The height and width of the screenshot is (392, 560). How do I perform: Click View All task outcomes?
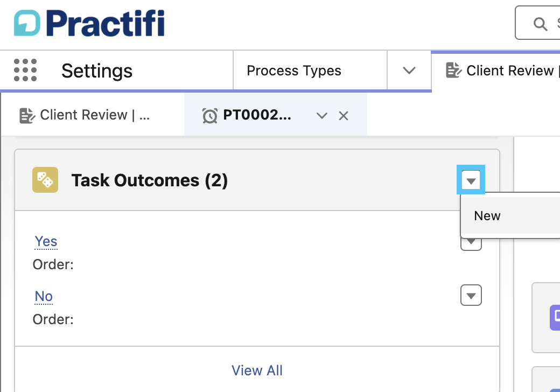tap(257, 370)
